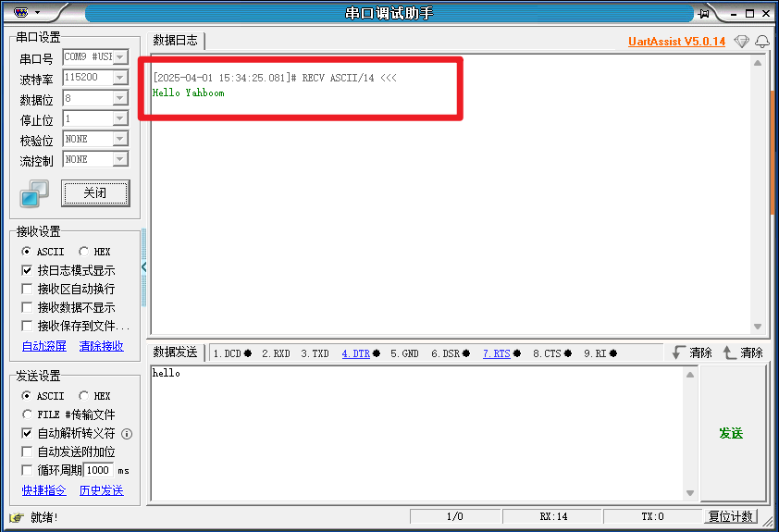The width and height of the screenshot is (779, 532).
Task: Open the 校验位 parity dropdown
Action: 119,139
